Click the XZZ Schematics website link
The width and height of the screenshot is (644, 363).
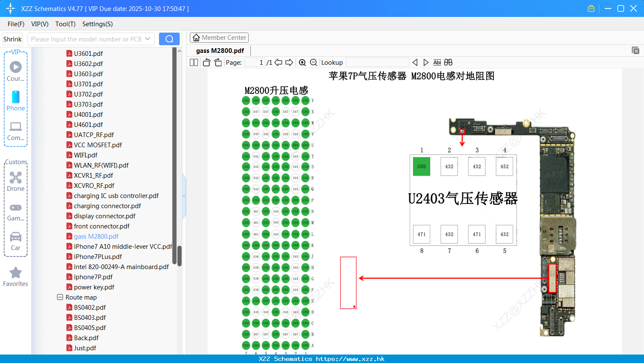pyautogui.click(x=350, y=359)
